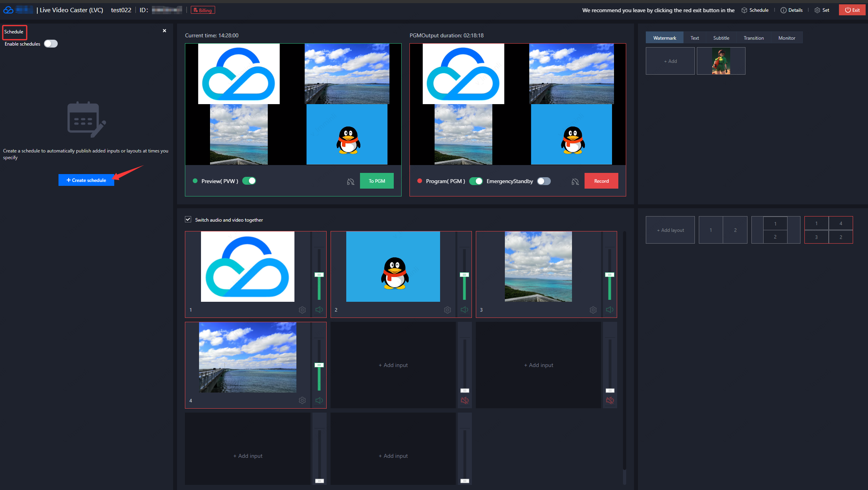Viewport: 868px width, 490px height.
Task: Open the Subtitle tab
Action: point(721,38)
